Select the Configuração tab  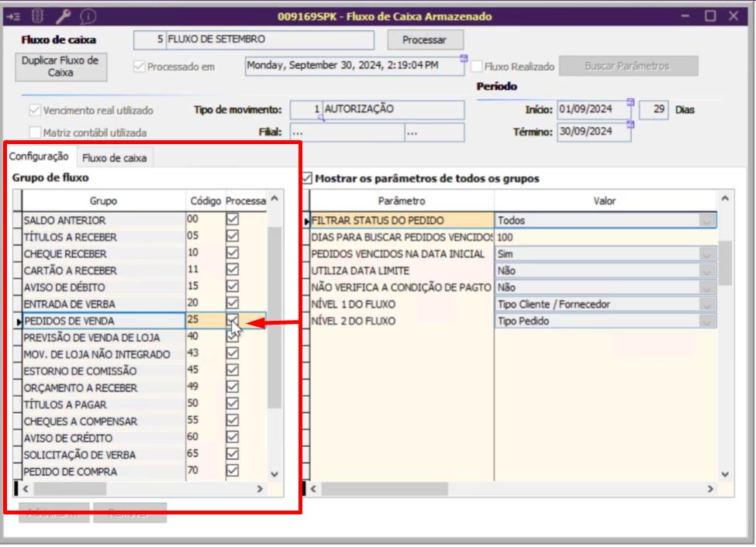point(39,157)
